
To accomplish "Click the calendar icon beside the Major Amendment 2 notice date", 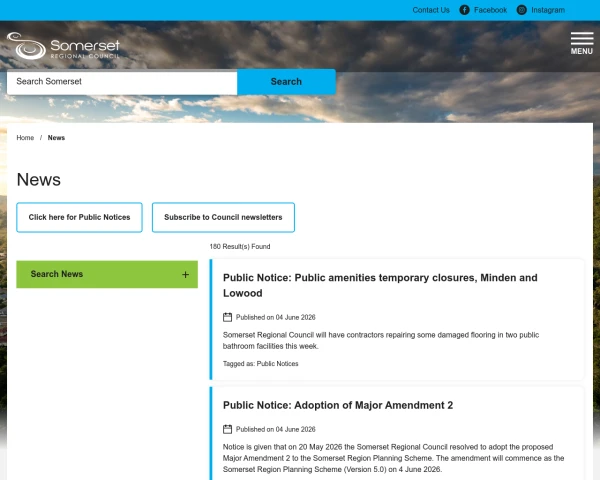I will pyautogui.click(x=227, y=429).
